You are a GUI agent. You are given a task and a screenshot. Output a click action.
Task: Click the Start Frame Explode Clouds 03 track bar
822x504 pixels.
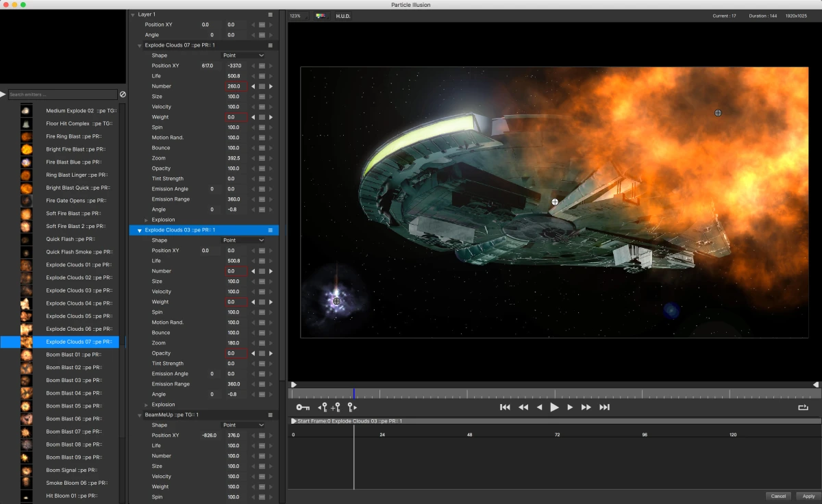point(555,421)
